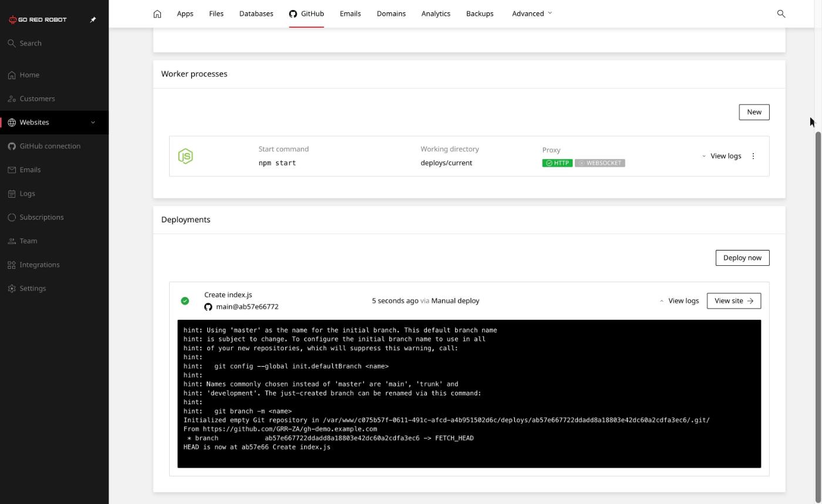Switch to the Backups tab
The image size is (822, 504).
pyautogui.click(x=480, y=13)
